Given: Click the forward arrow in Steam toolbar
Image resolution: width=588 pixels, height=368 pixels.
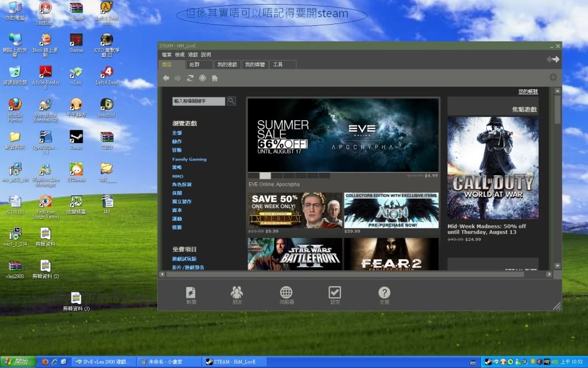Looking at the screenshot, I should tap(178, 78).
